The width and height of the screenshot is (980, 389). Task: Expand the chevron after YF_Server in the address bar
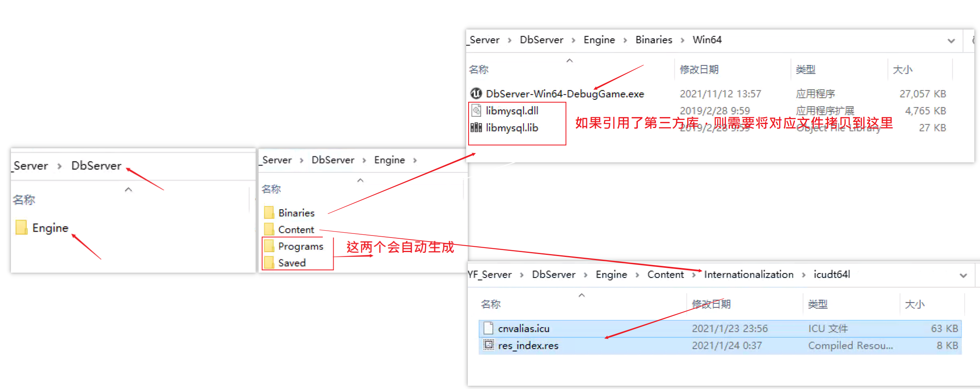(522, 275)
